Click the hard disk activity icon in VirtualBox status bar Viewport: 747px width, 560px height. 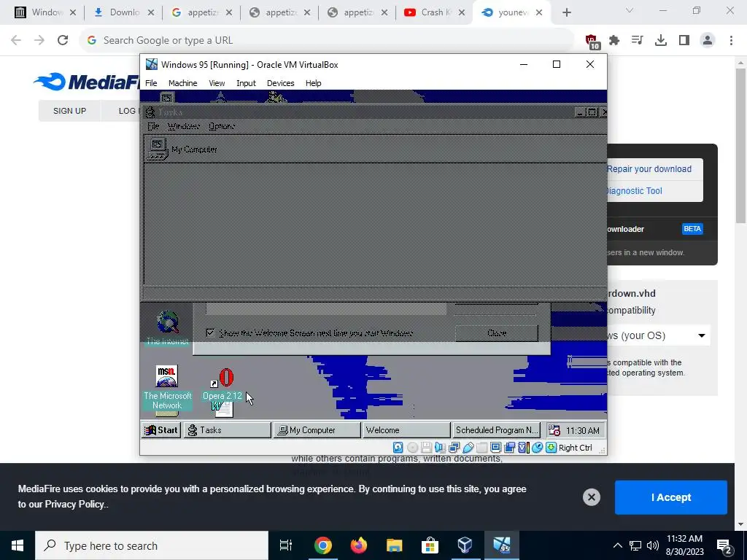pos(398,448)
